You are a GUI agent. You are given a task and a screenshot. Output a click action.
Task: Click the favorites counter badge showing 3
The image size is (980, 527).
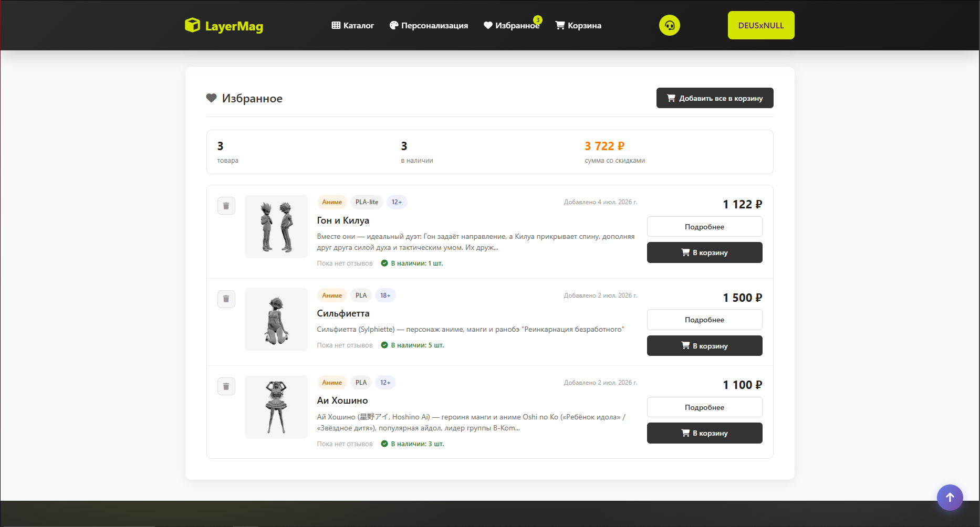point(538,20)
